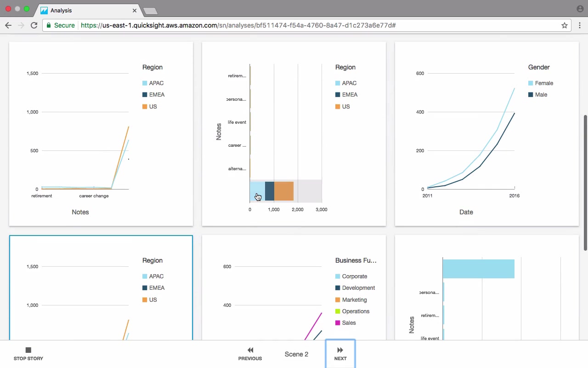Click the "Business Fu..." legend title
The width and height of the screenshot is (588, 368).
coord(356,260)
